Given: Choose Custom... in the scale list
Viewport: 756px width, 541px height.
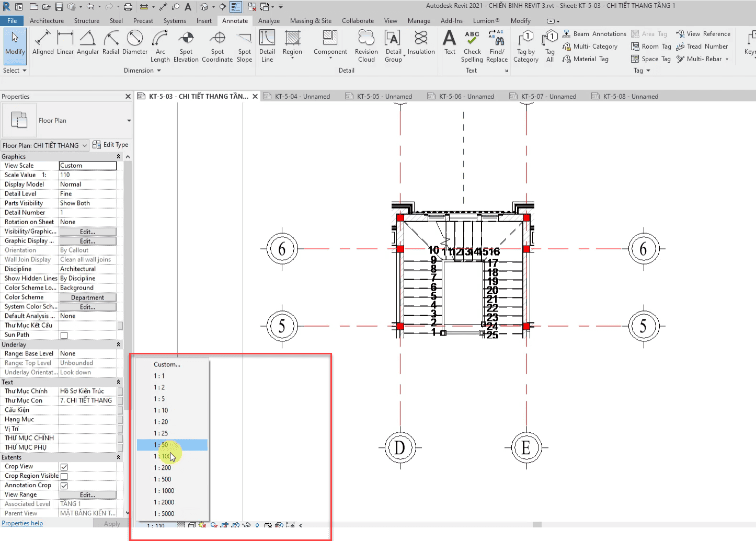Looking at the screenshot, I should click(173, 364).
